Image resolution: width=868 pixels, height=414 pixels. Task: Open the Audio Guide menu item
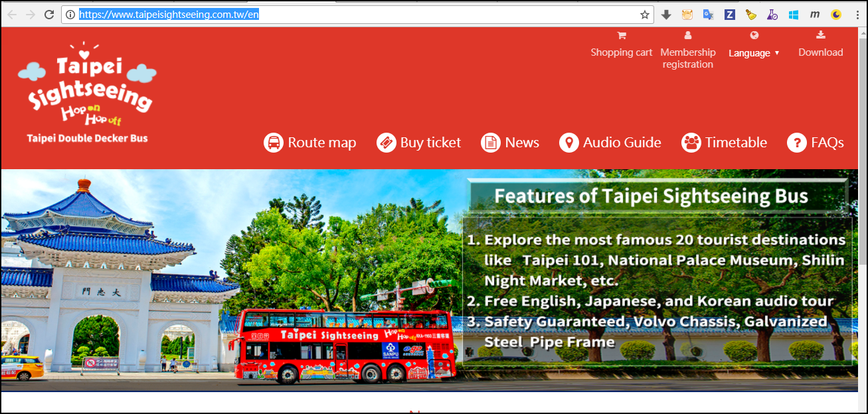(610, 143)
